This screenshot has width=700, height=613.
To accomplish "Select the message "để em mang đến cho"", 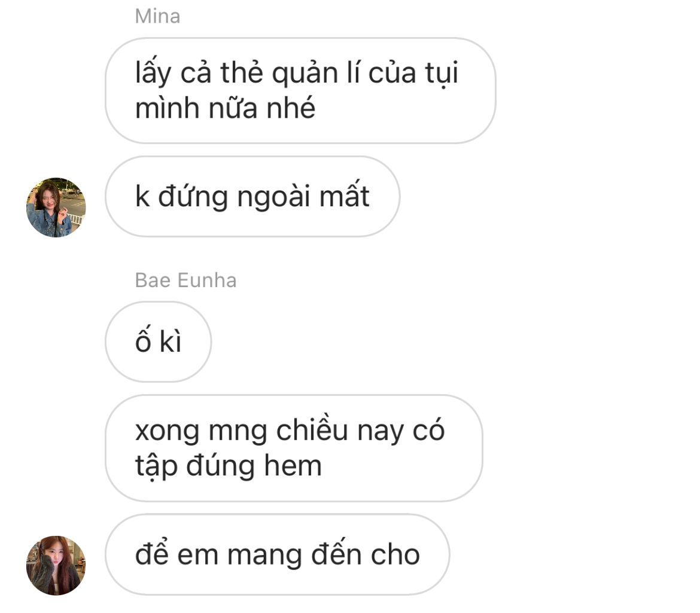I will click(277, 554).
